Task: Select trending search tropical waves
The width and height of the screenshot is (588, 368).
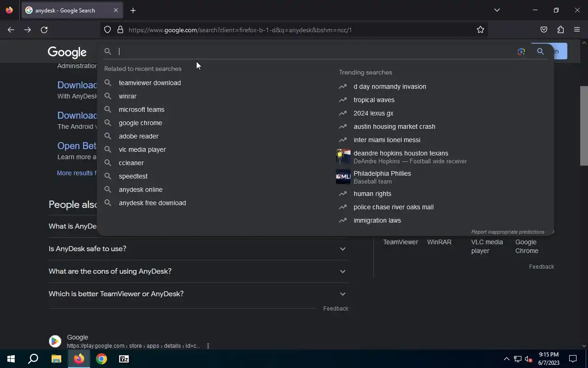Action: click(x=374, y=100)
